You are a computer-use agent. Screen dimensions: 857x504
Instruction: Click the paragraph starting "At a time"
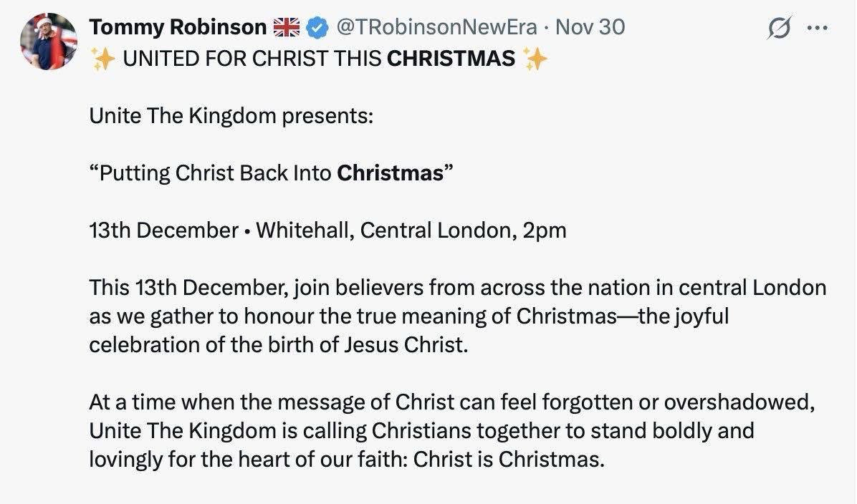451,402
